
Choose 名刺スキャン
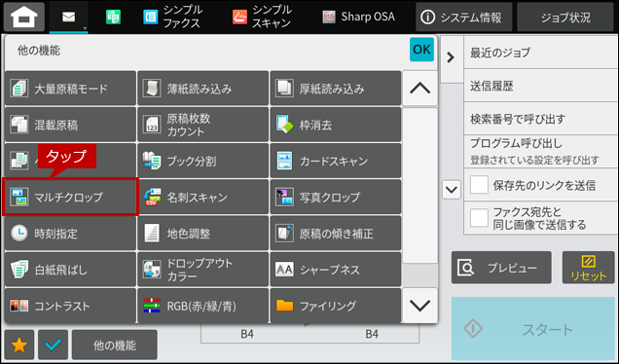point(202,197)
